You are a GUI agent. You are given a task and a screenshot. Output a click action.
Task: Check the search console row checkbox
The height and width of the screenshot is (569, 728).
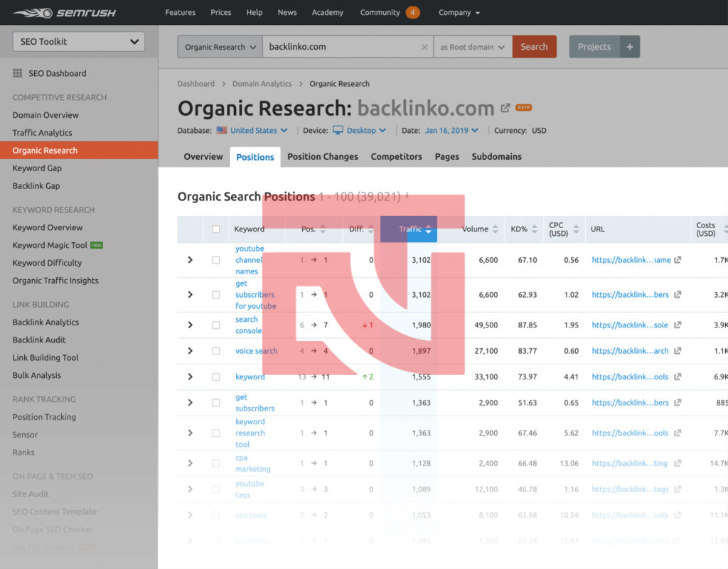point(216,325)
